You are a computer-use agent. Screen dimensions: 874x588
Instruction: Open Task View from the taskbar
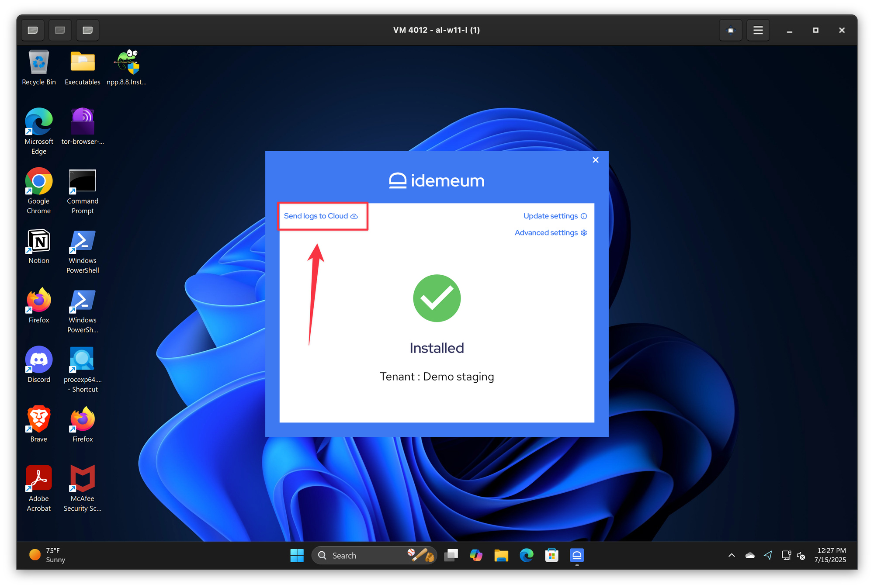[451, 555]
